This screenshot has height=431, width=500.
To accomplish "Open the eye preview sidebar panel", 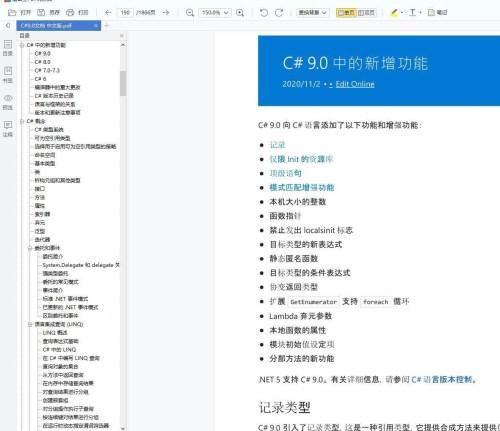I will pyautogui.click(x=8, y=101).
